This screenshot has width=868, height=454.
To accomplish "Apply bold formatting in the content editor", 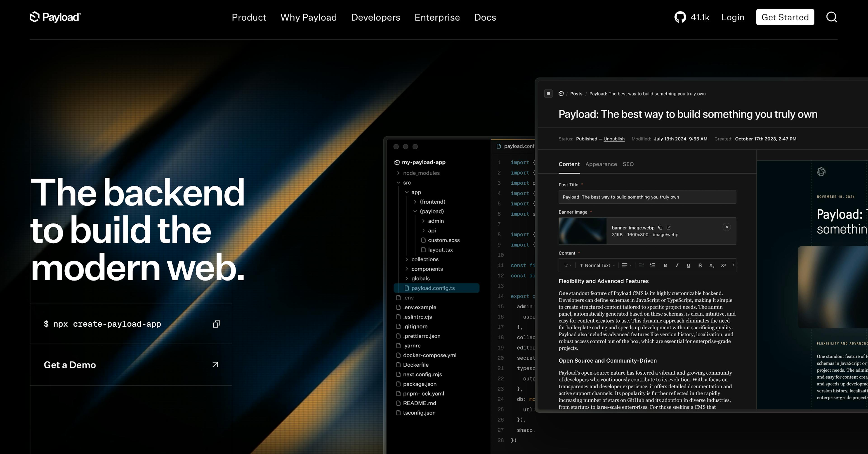I will pyautogui.click(x=665, y=265).
